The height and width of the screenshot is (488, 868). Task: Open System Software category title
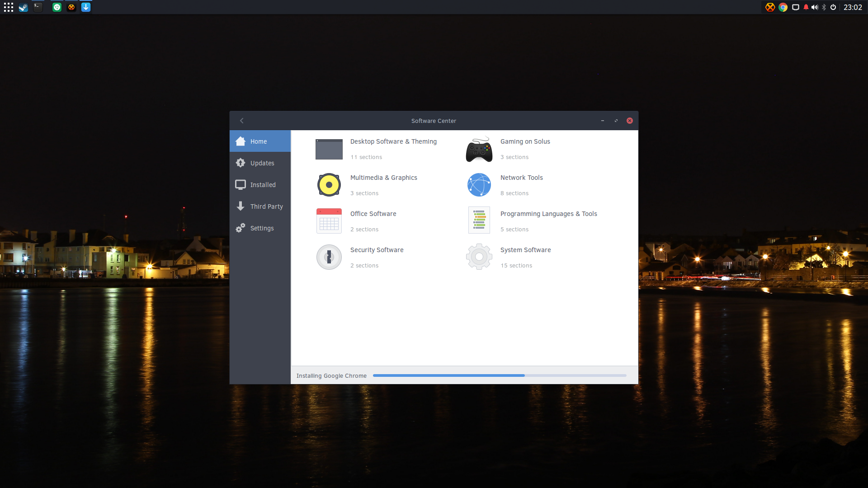coord(525,250)
